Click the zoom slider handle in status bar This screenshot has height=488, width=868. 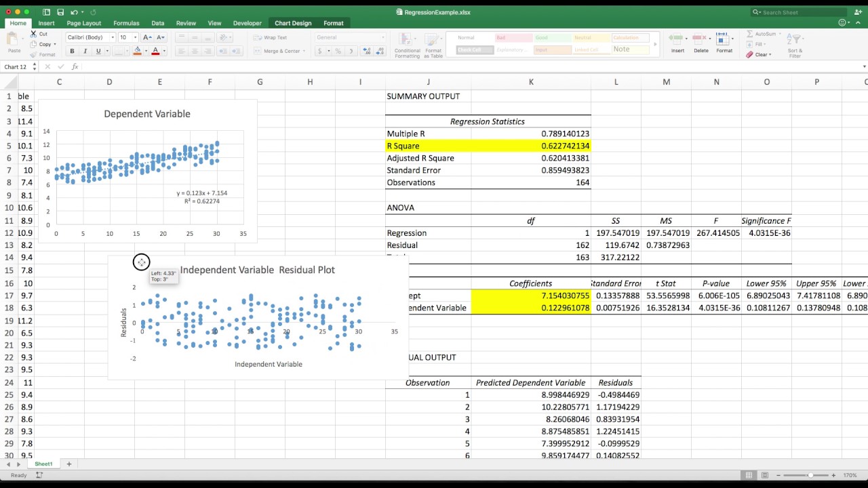[811, 475]
